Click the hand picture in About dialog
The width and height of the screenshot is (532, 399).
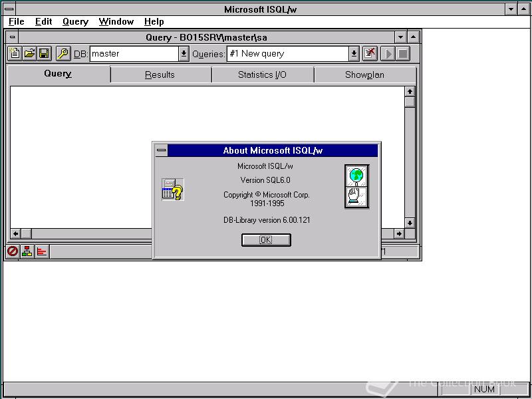(x=356, y=197)
